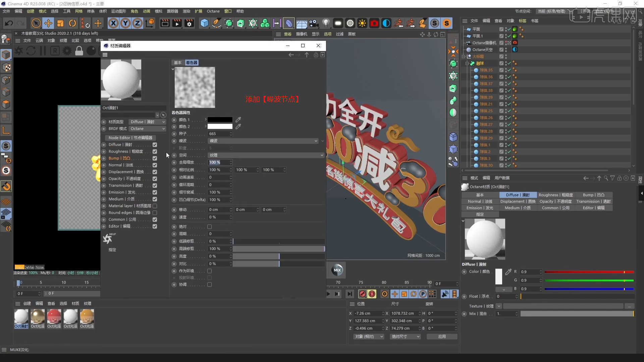Open render settings from the toolbar
Viewport: 644px width, 362px height.
coord(189,23)
